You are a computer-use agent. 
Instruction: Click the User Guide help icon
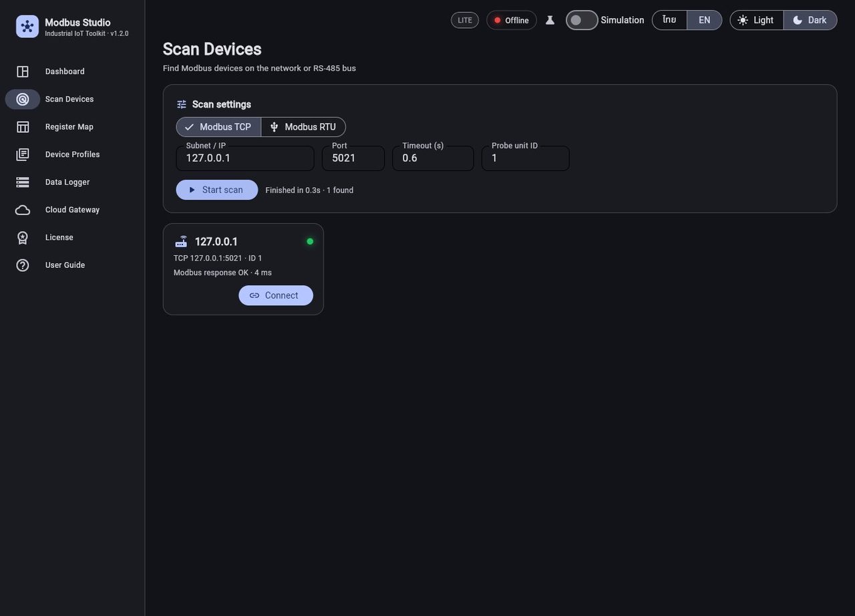tap(23, 265)
